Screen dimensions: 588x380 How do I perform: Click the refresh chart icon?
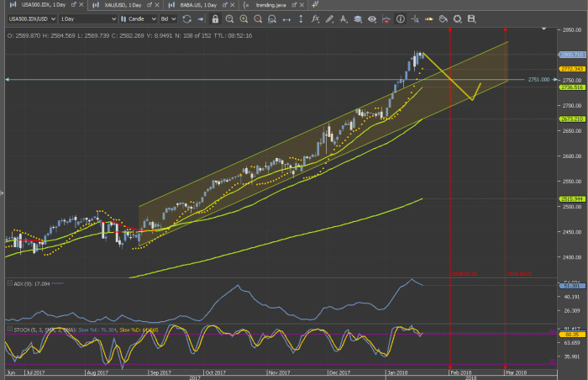(x=186, y=18)
